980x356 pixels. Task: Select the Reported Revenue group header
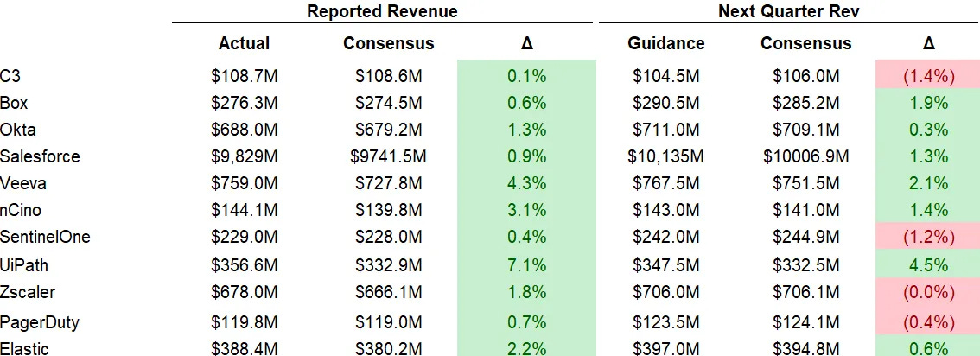(x=382, y=10)
